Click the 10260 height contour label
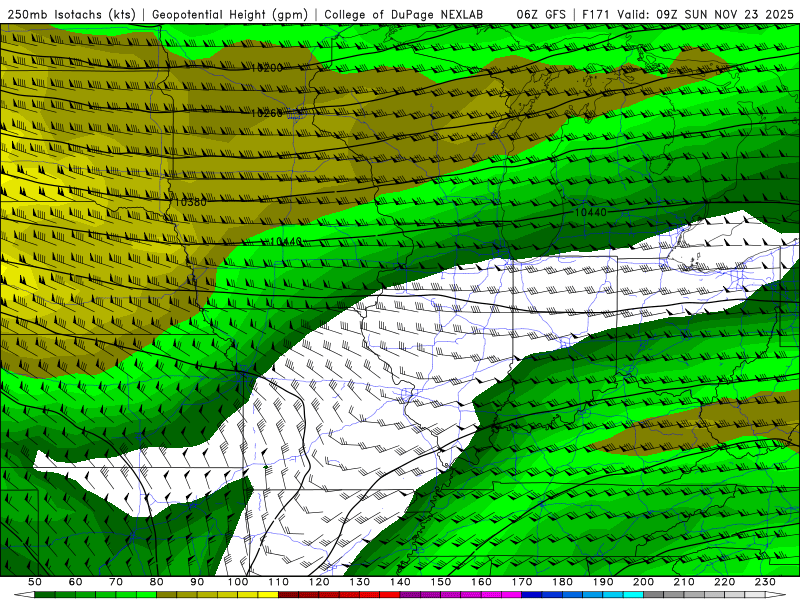 (266, 113)
